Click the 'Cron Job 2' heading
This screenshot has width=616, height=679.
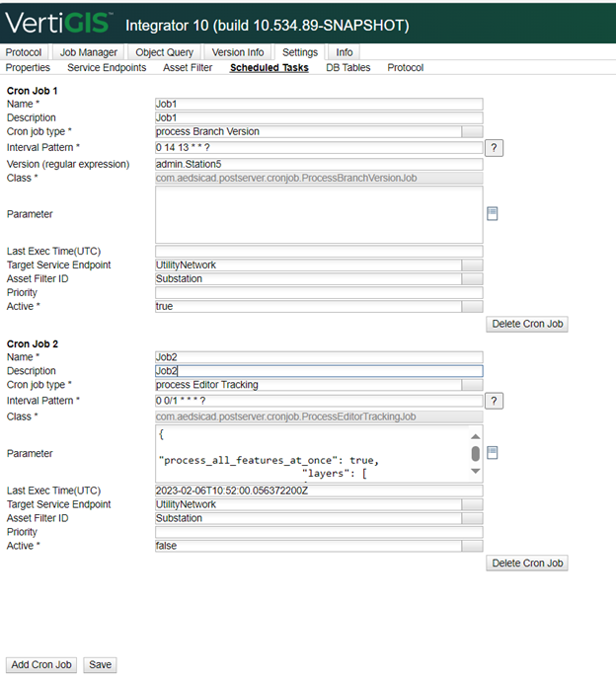(x=32, y=344)
